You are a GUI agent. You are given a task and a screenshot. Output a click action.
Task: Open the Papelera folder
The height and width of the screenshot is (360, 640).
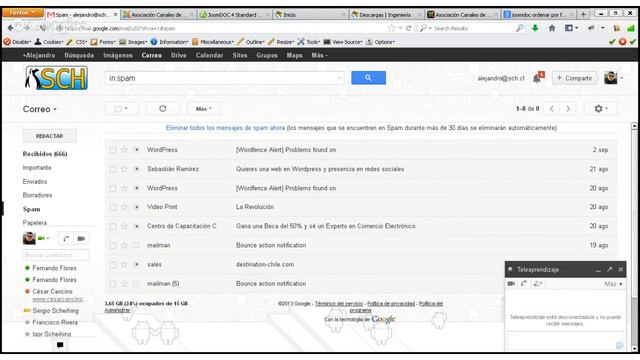tap(35, 222)
